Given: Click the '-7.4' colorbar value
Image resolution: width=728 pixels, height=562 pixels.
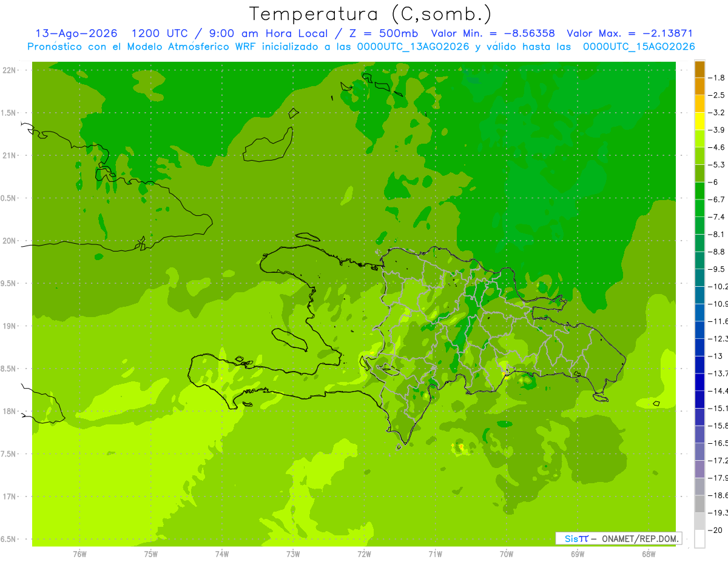Looking at the screenshot, I should pyautogui.click(x=717, y=216).
